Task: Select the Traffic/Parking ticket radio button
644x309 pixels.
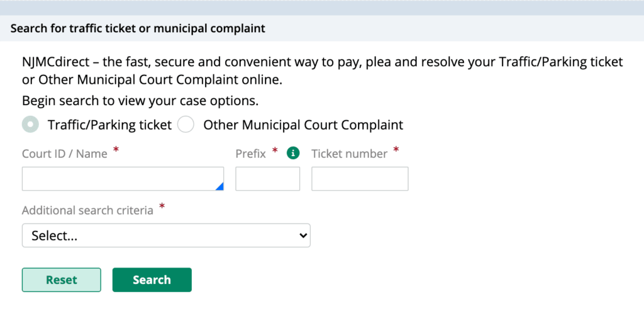Action: [x=30, y=125]
